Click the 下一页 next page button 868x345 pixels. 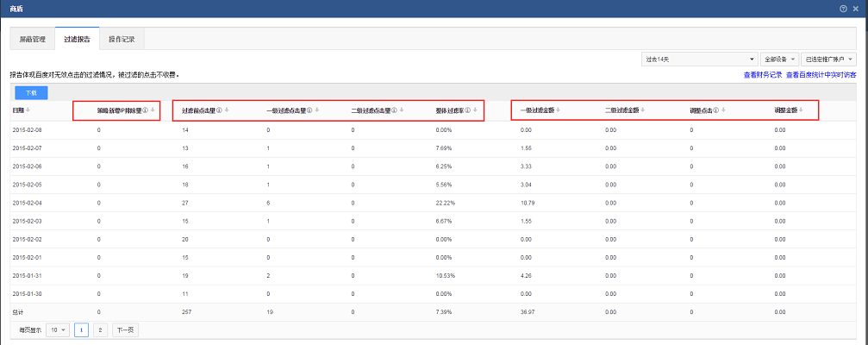[125, 330]
